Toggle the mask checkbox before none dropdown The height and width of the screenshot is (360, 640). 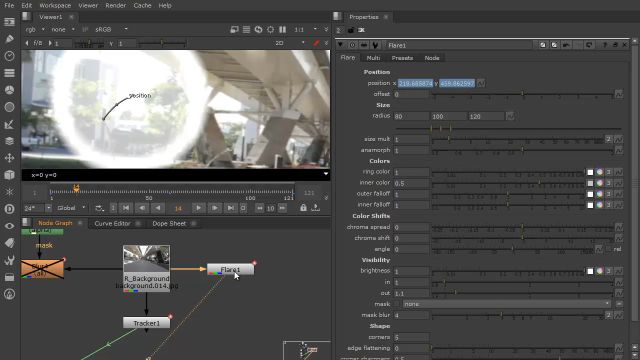click(397, 304)
